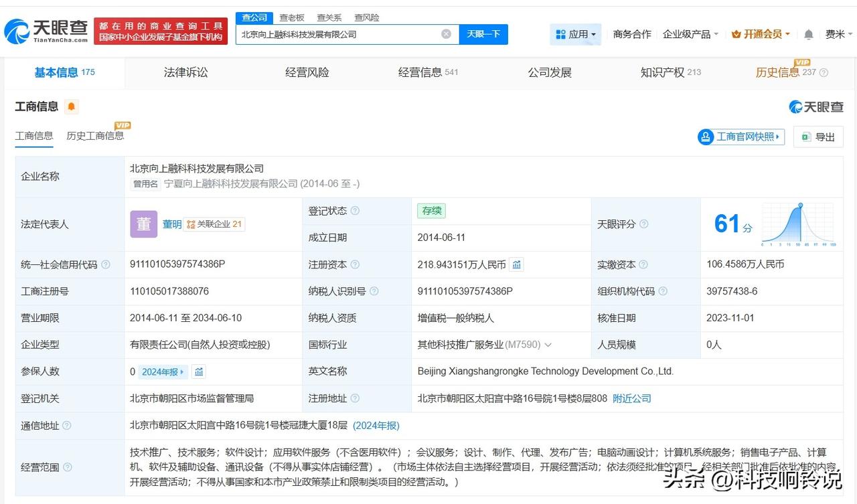The image size is (857, 504).
Task: Click the help icon next to 历史信息 237
Action: coord(824,73)
